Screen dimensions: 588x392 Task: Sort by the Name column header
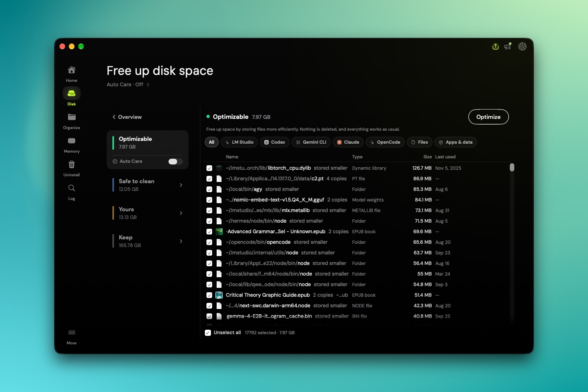click(232, 157)
